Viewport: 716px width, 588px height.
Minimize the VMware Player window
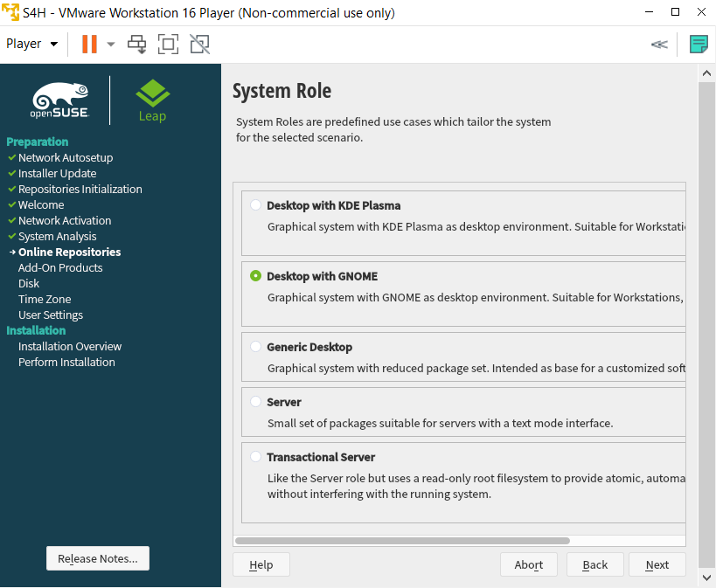[x=649, y=12]
